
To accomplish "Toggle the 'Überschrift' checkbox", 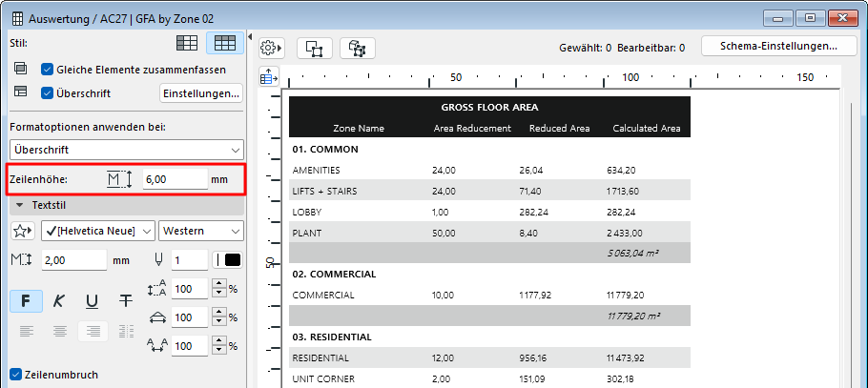I will pyautogui.click(x=48, y=92).
